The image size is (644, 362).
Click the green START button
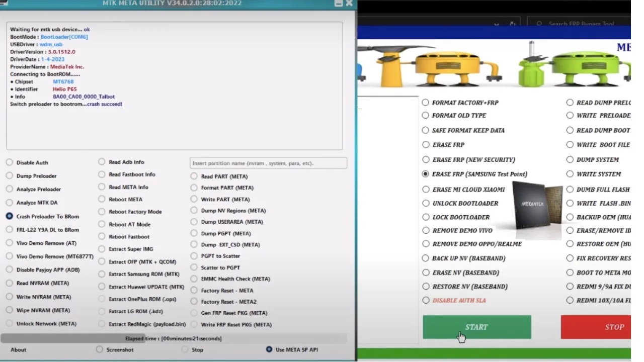(476, 327)
